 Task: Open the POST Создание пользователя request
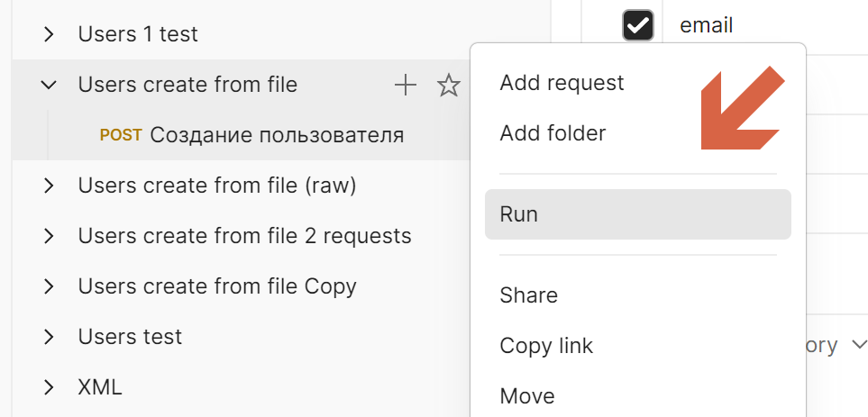pos(251,135)
